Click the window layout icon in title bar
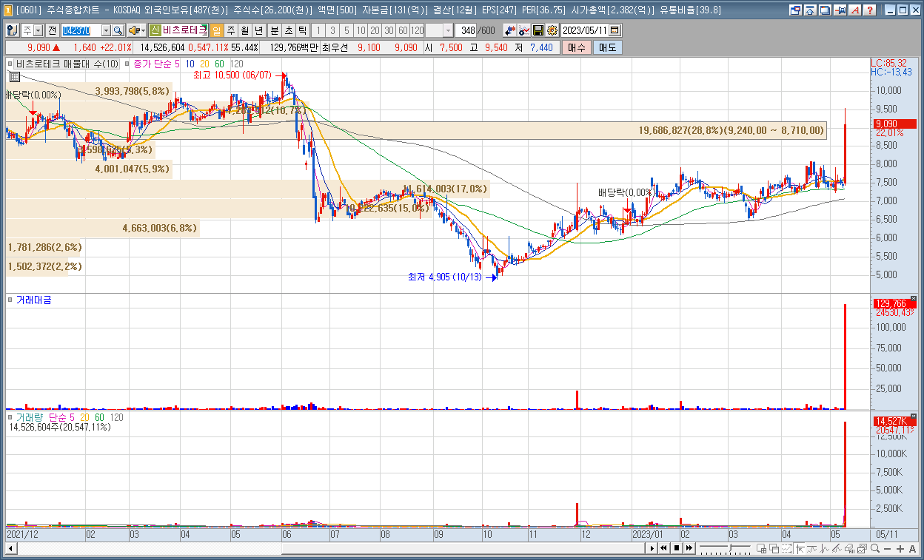 click(795, 10)
